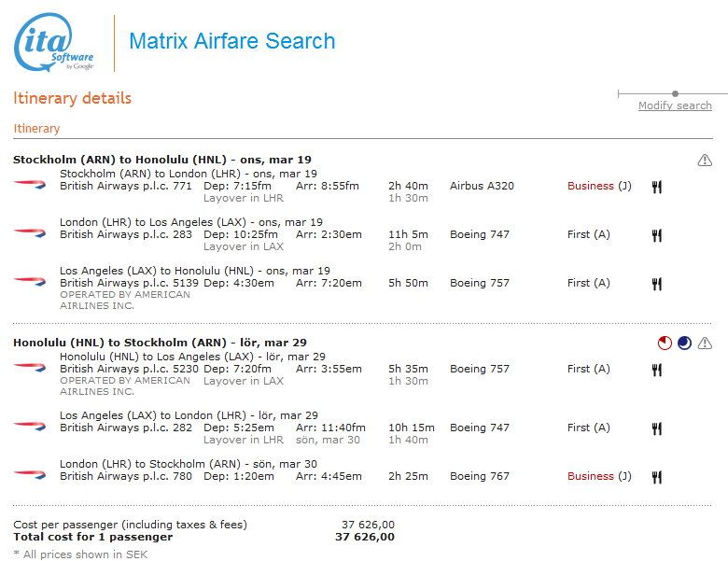
Task: Click the meal icon for flight 771
Action: click(657, 187)
